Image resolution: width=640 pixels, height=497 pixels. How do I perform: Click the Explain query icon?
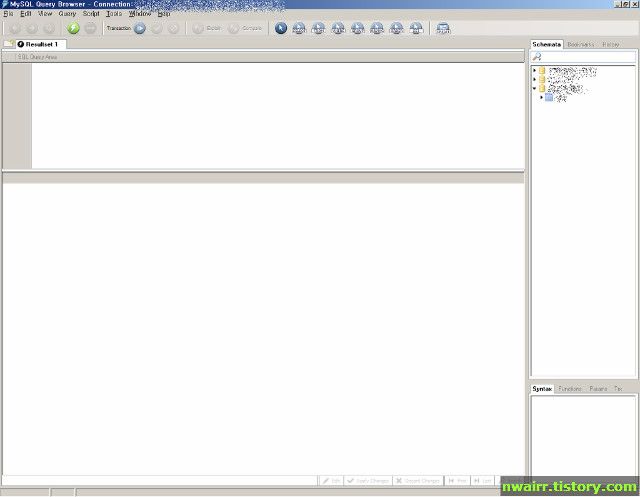tap(198, 28)
